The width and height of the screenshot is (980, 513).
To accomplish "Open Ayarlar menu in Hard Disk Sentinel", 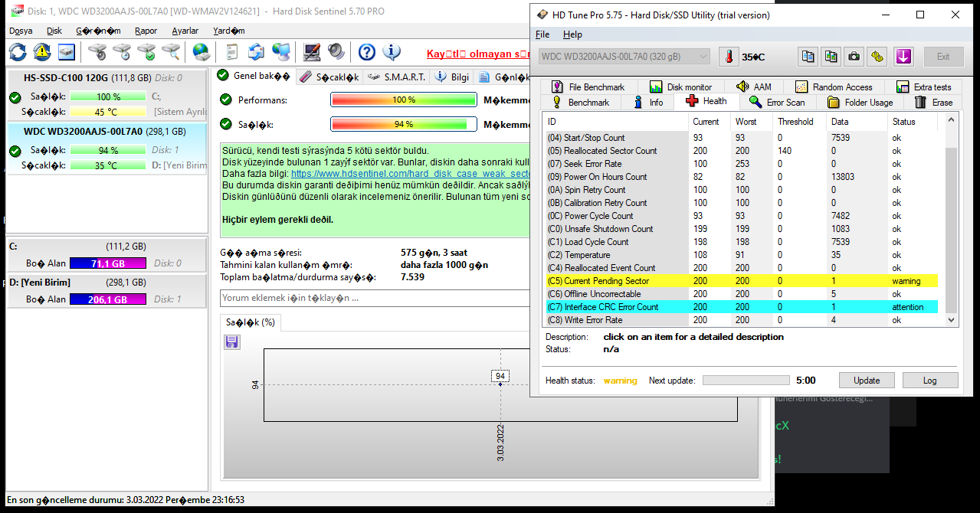I will [x=185, y=31].
